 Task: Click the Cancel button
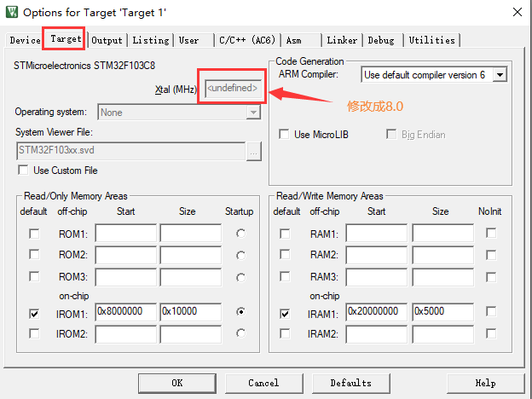click(x=263, y=383)
